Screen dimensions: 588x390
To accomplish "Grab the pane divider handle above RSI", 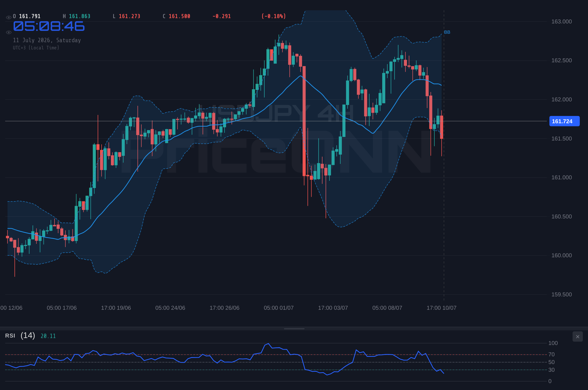I will point(294,329).
